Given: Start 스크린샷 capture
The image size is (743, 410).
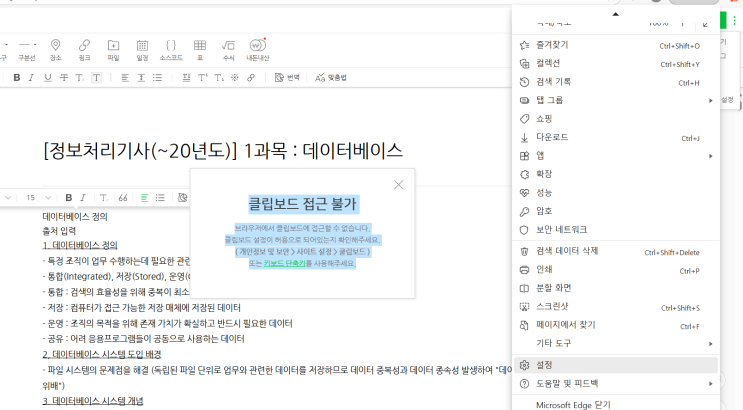Looking at the screenshot, I should pos(616,307).
